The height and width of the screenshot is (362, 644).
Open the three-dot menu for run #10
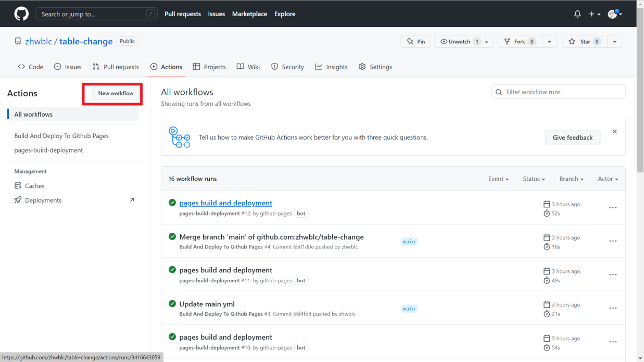(x=613, y=342)
